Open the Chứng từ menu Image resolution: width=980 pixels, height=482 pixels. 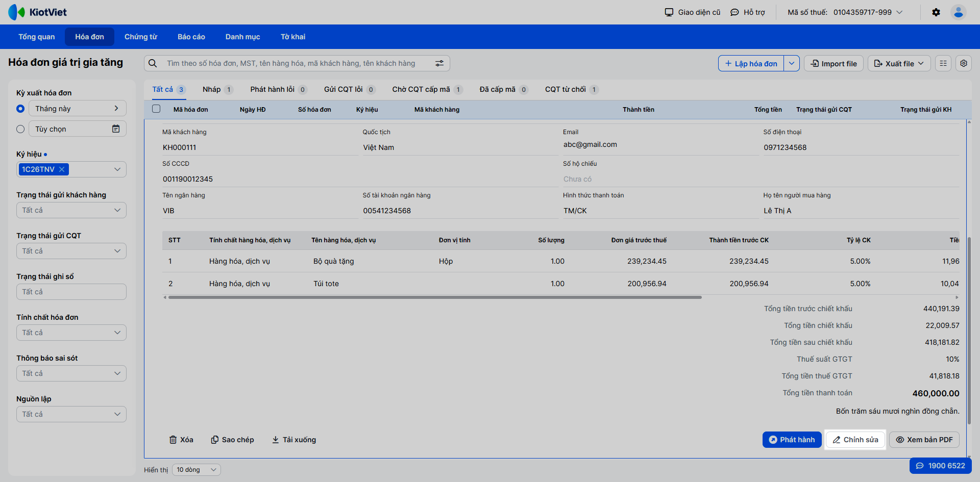141,37
